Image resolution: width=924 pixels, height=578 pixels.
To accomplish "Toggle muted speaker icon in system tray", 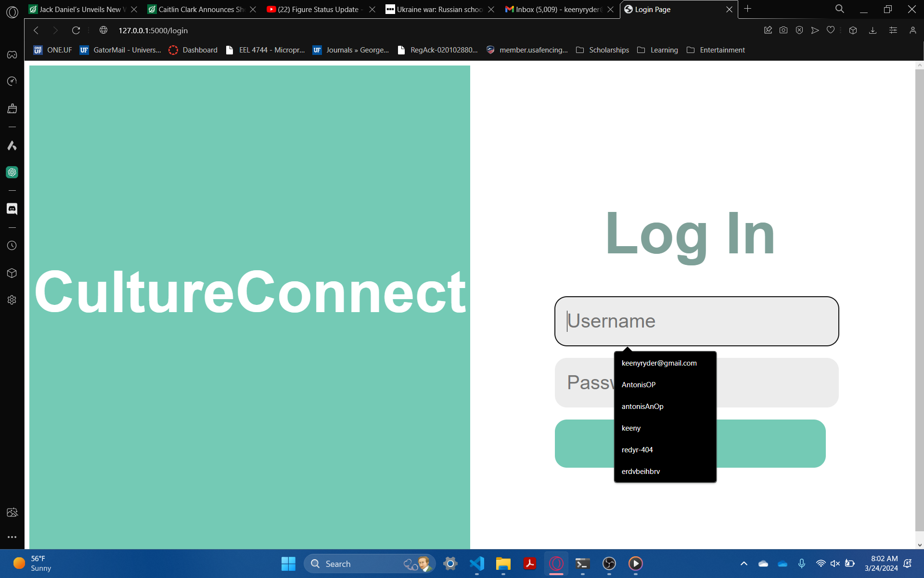I will (835, 564).
